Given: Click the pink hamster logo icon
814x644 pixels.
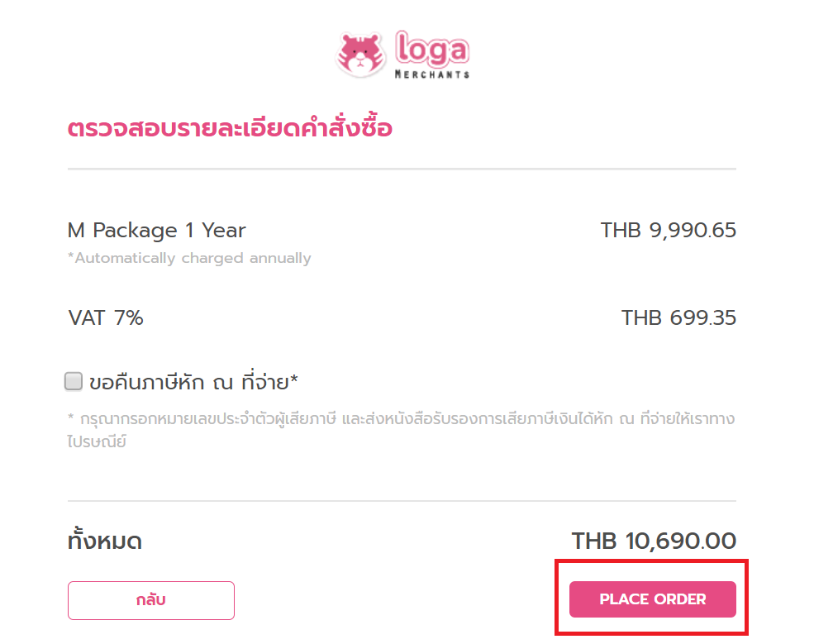Looking at the screenshot, I should click(361, 55).
